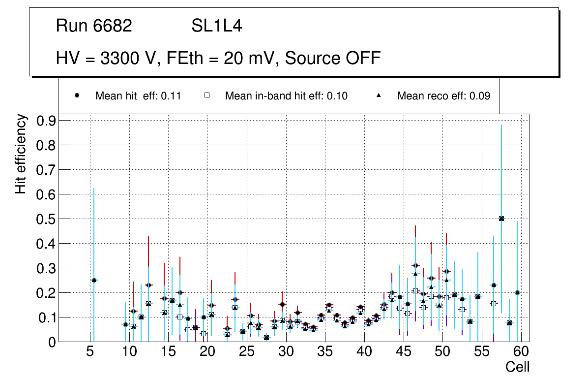Select the 'Cell' x-axis title
This screenshot has width=588, height=380.
tap(517, 367)
